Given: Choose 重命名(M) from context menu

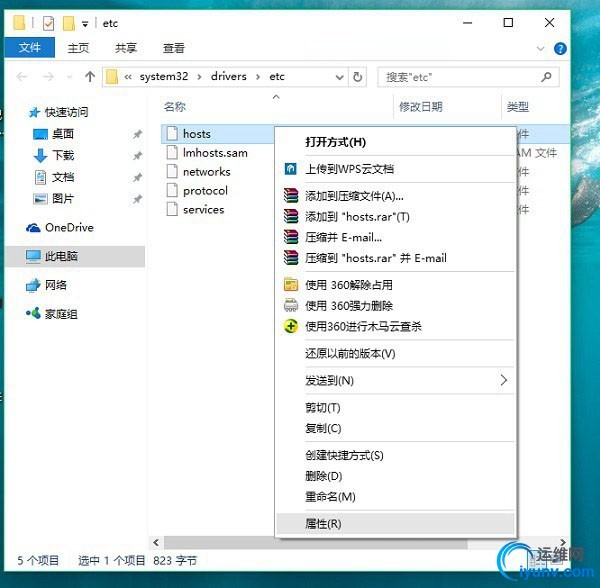Looking at the screenshot, I should (x=395, y=497).
